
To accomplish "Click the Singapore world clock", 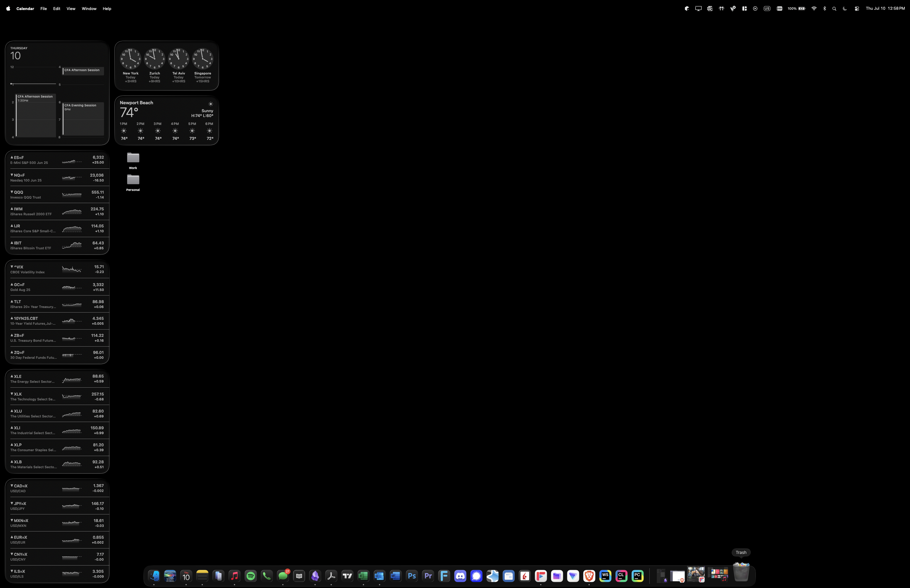I will [203, 66].
